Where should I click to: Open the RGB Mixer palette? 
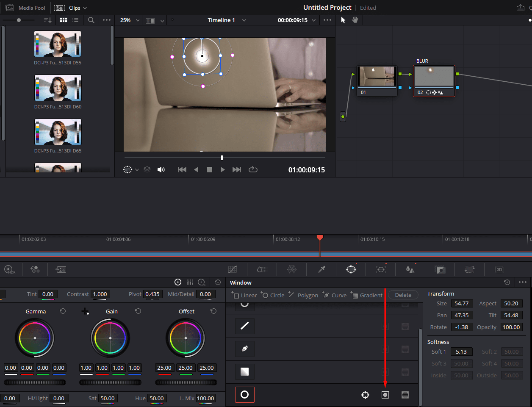35,269
